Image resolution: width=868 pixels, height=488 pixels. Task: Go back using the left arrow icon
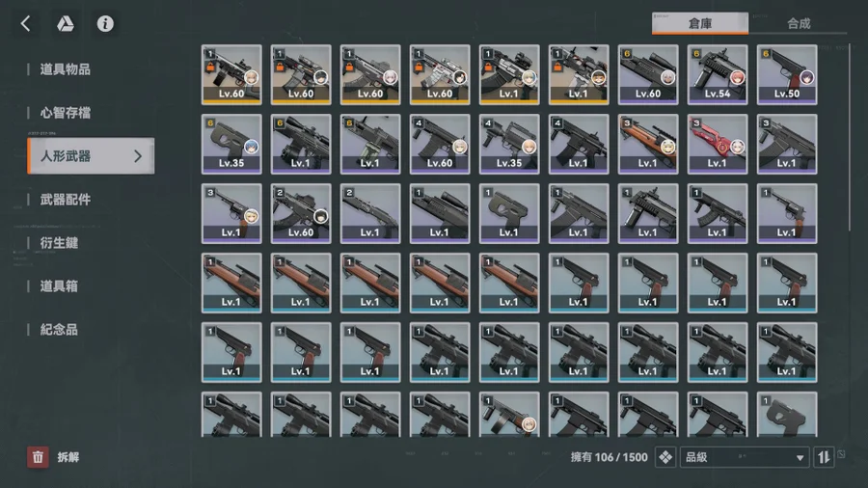[25, 24]
